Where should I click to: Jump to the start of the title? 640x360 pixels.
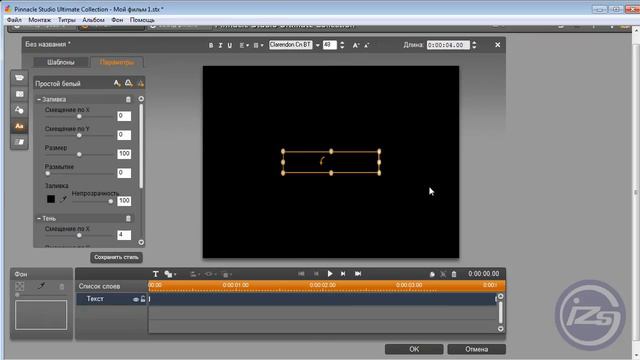coord(301,273)
